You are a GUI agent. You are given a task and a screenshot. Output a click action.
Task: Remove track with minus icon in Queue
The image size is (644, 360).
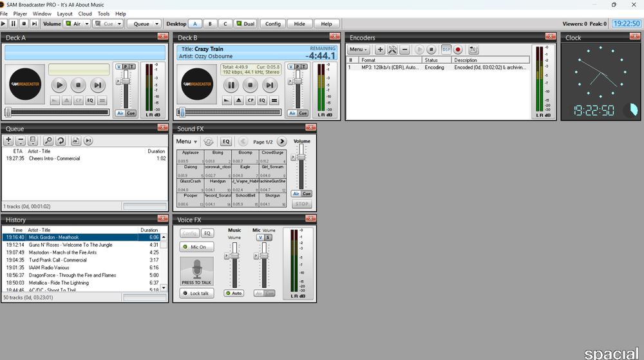21,141
